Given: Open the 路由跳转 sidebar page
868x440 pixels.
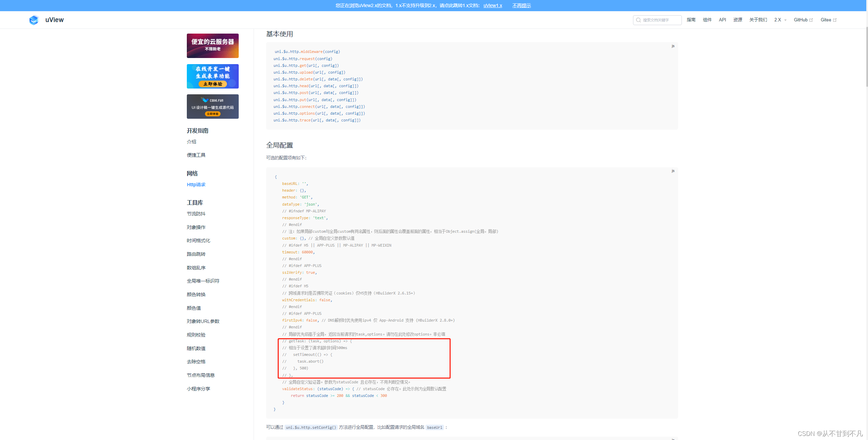Looking at the screenshot, I should tap(196, 254).
